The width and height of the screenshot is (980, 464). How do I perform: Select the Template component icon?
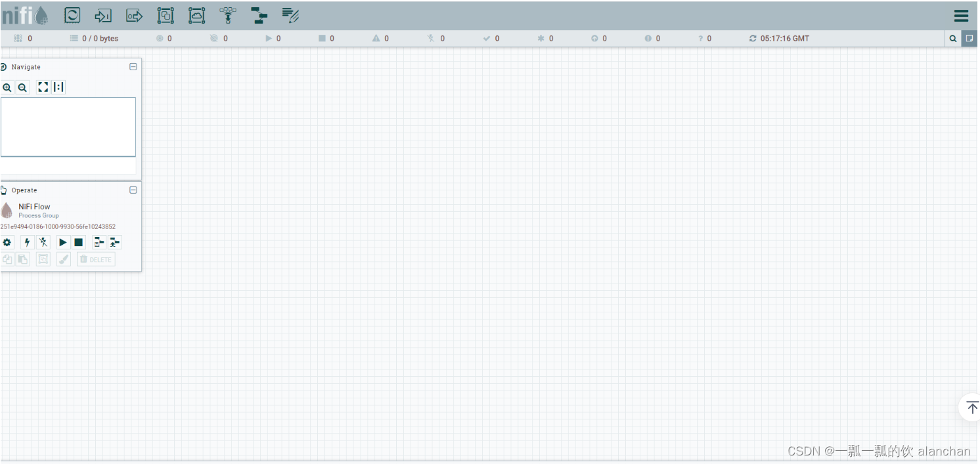click(x=259, y=16)
